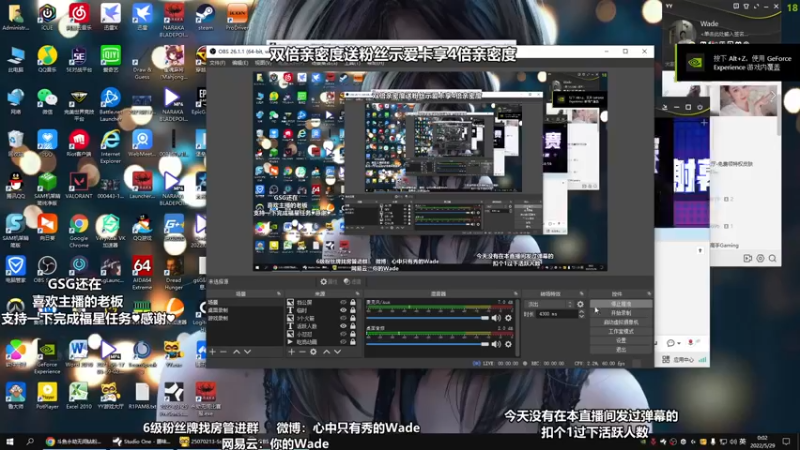This screenshot has height=450, width=800.
Task: Toggle visibility eye of fifth source row
Action: pos(343,334)
